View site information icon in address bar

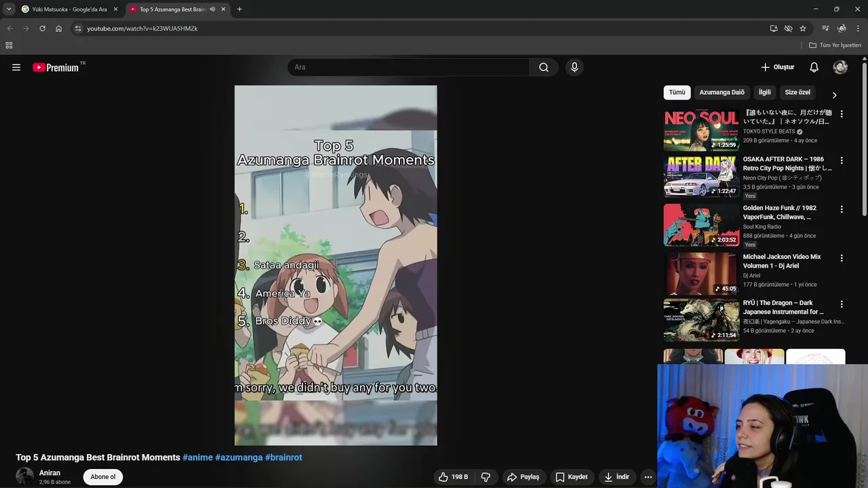[78, 28]
